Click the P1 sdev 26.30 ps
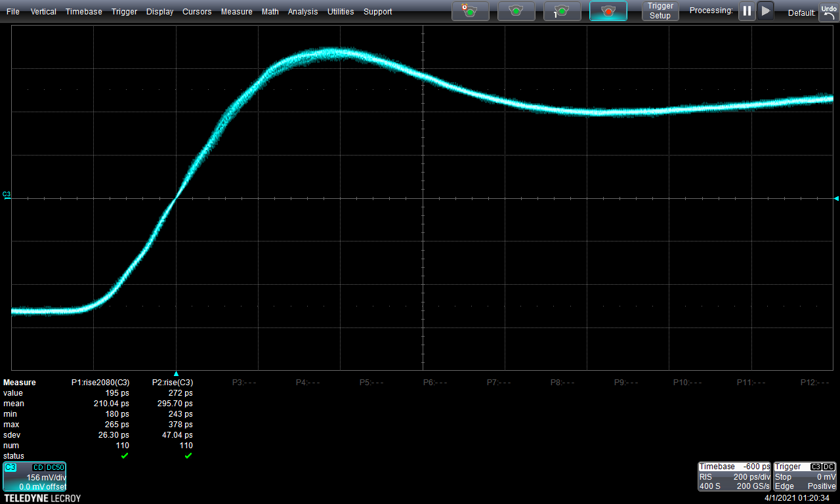The image size is (840, 504). tap(114, 435)
